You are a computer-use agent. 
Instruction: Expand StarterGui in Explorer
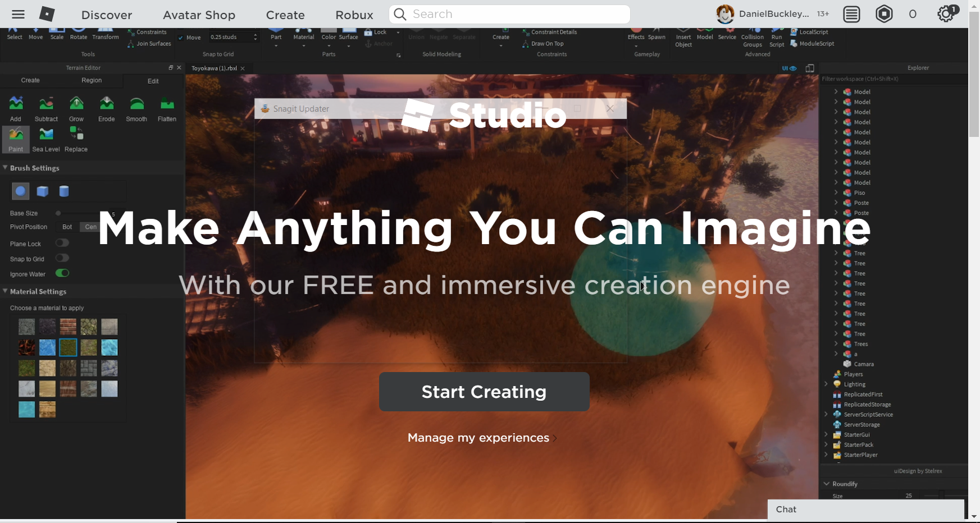[x=826, y=435]
